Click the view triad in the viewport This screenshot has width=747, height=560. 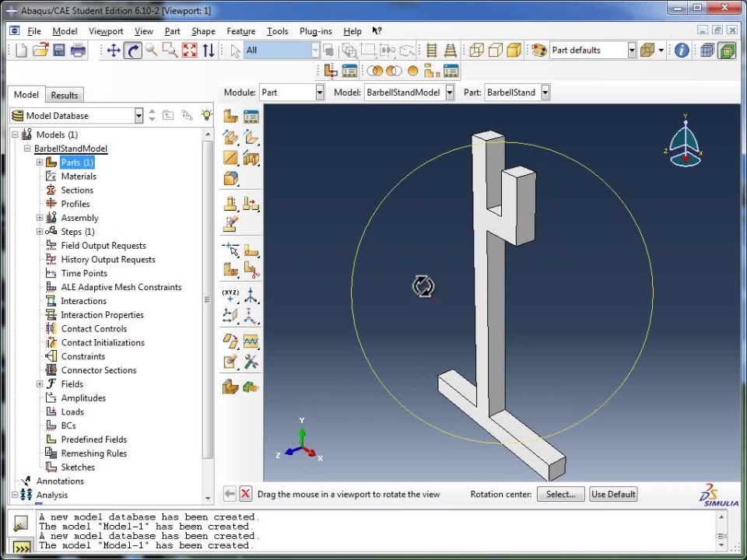point(301,442)
